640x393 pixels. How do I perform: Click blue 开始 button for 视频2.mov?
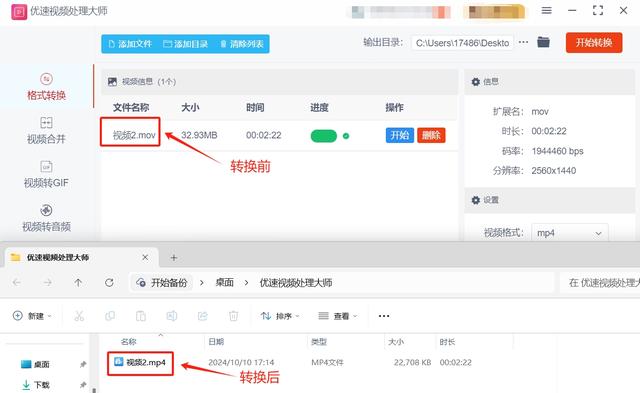tap(400, 135)
